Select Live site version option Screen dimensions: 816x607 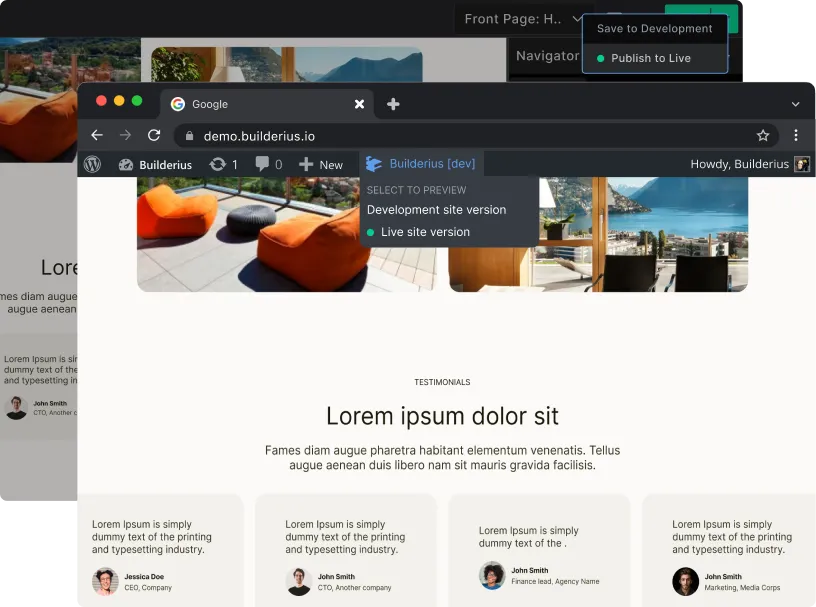click(425, 232)
